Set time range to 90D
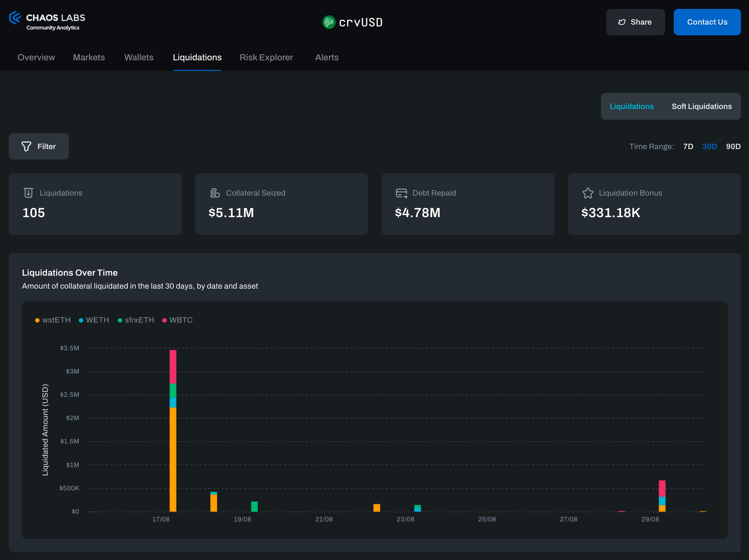The height and width of the screenshot is (560, 749). (x=733, y=146)
